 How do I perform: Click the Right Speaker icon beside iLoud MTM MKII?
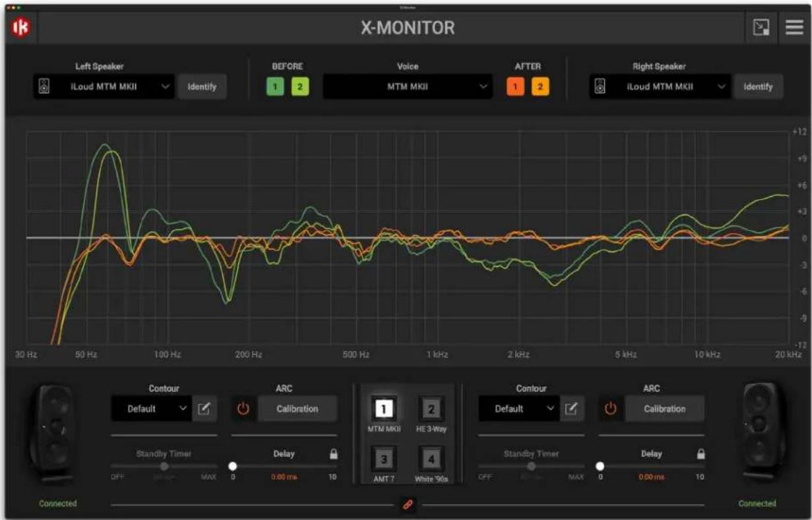600,87
